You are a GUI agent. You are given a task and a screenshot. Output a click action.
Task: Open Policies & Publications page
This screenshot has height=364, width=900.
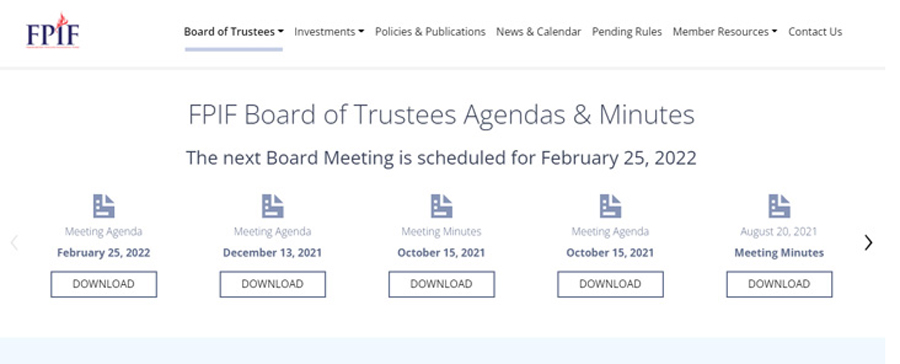point(430,32)
